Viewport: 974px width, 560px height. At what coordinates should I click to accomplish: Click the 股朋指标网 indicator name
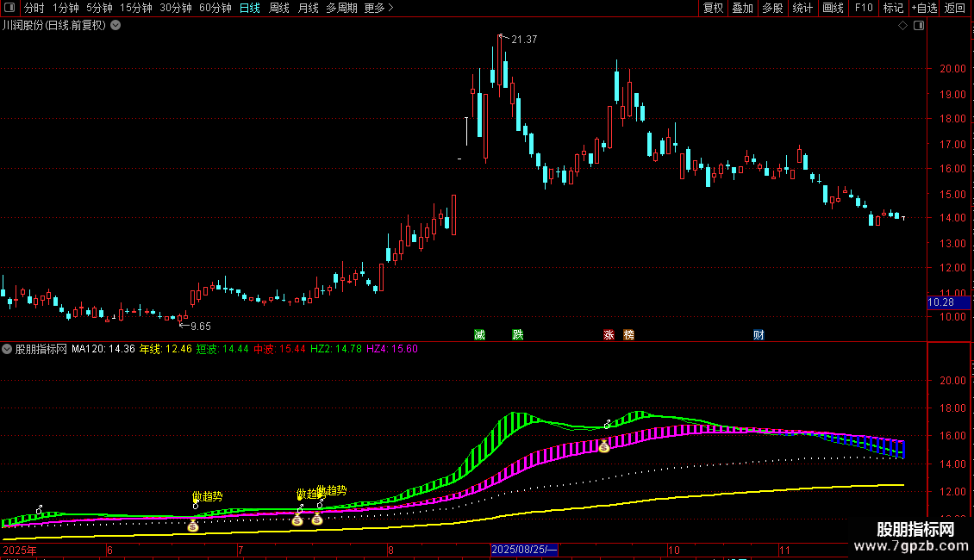point(41,349)
